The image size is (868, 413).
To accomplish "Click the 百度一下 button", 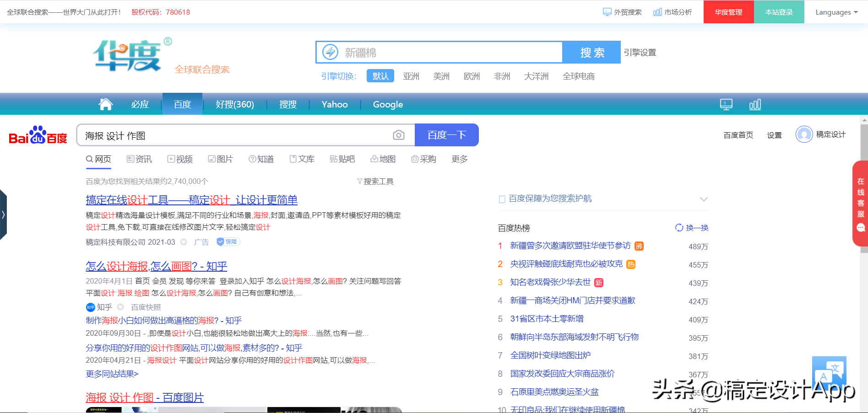I will (x=447, y=135).
